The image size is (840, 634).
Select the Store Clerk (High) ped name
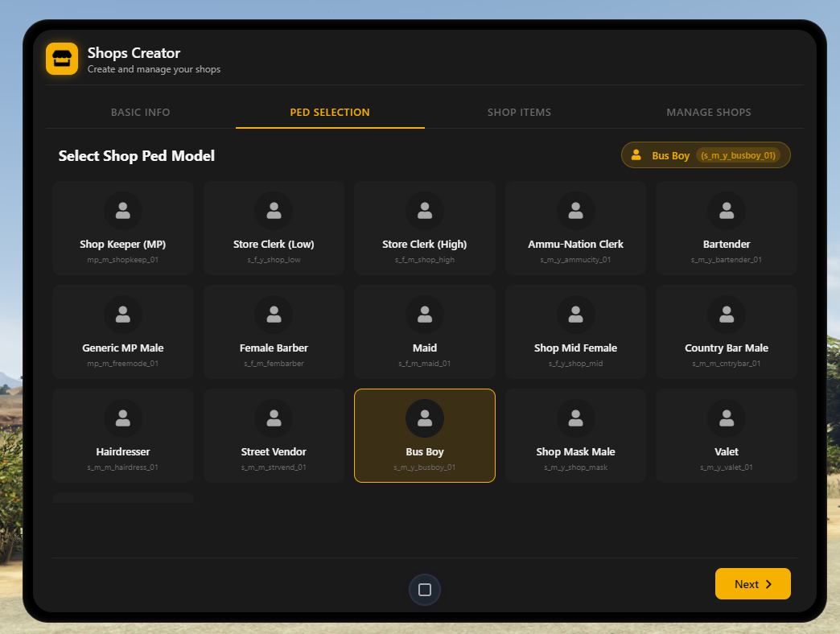(x=425, y=244)
